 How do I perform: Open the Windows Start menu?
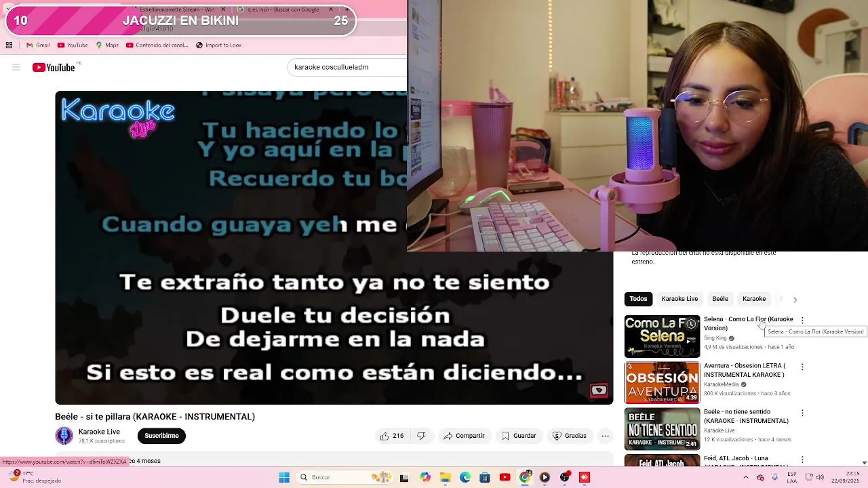284,477
